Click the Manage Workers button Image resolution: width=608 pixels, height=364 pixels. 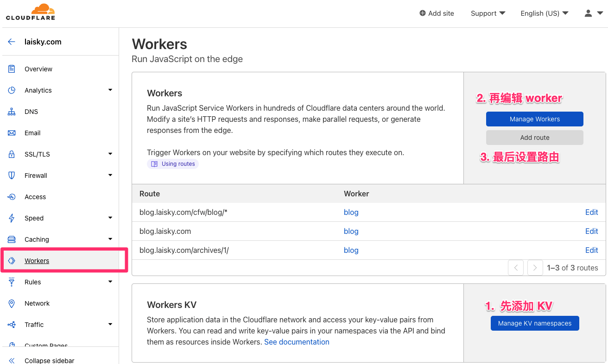pos(534,119)
